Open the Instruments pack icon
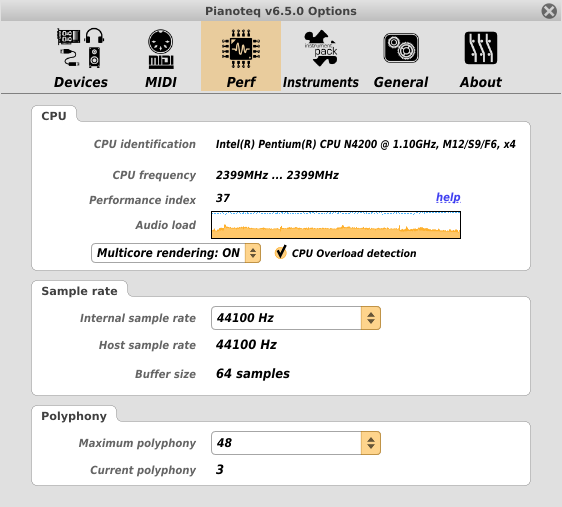 pos(321,48)
